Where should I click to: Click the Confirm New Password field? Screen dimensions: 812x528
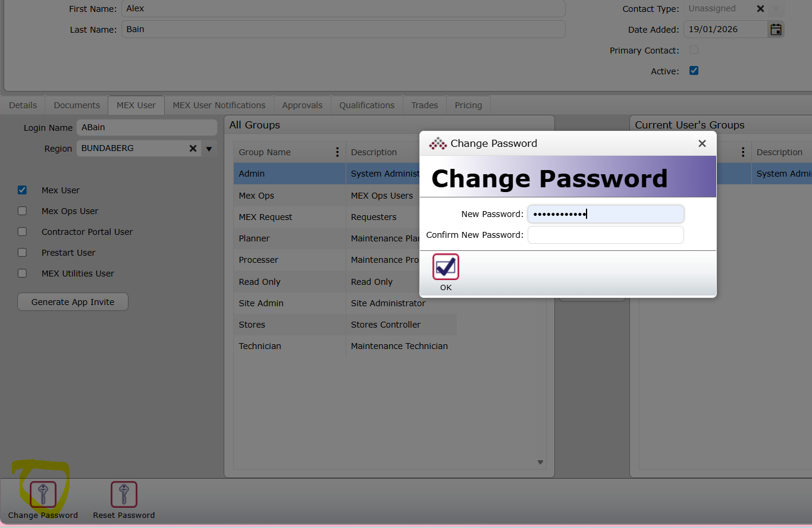[x=605, y=235]
